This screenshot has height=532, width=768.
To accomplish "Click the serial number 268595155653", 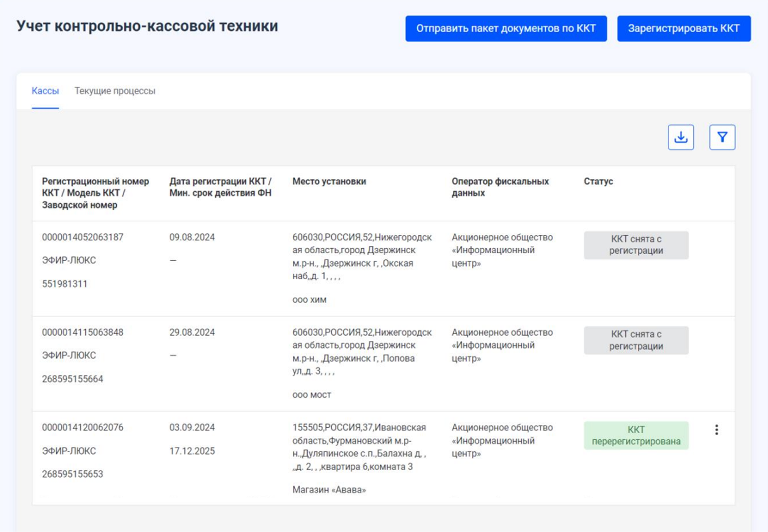I will pos(72,474).
